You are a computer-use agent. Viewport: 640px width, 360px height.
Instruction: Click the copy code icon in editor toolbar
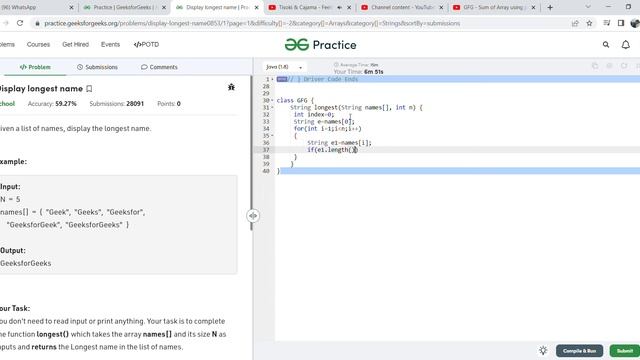595,66
